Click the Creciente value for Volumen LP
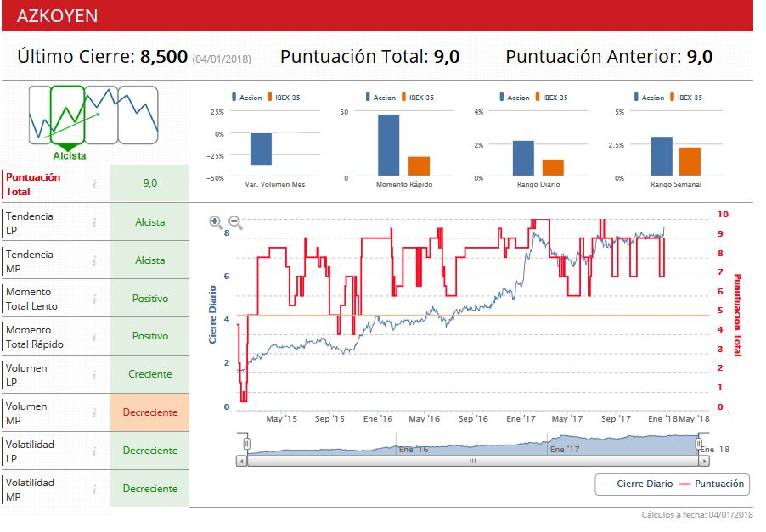 [x=150, y=374]
